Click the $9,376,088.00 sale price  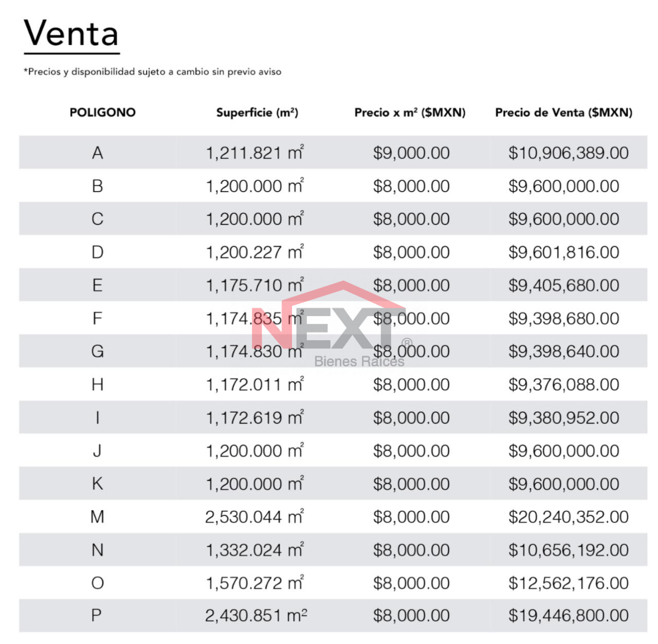tap(563, 384)
